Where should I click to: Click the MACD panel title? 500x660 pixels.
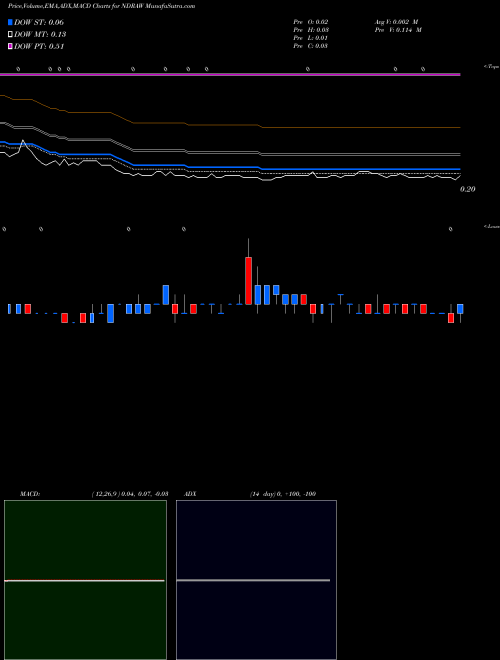coord(30,494)
